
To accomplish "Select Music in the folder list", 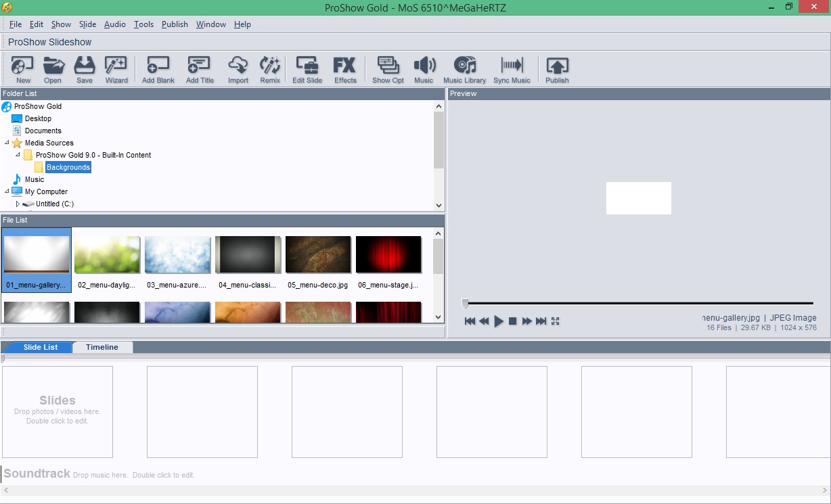I will pyautogui.click(x=34, y=179).
